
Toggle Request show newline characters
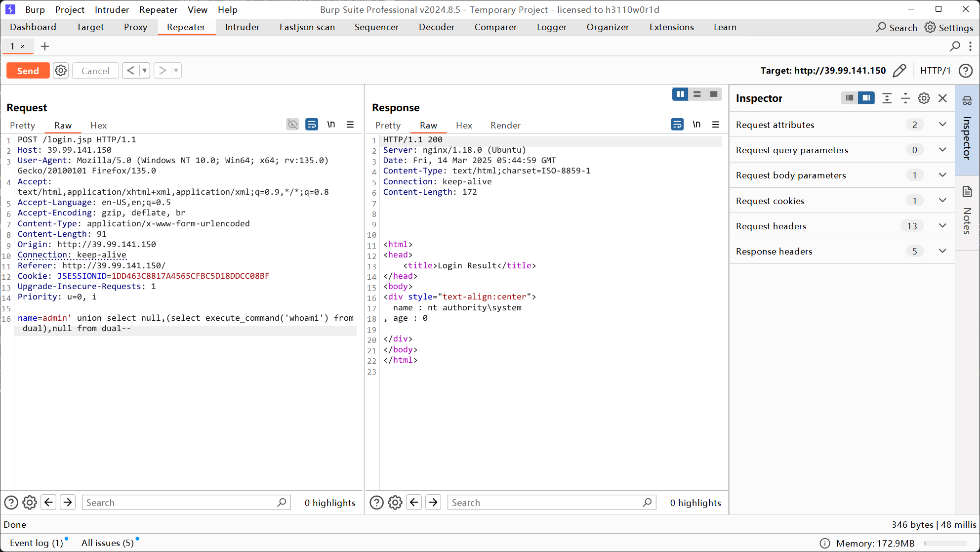[331, 125]
